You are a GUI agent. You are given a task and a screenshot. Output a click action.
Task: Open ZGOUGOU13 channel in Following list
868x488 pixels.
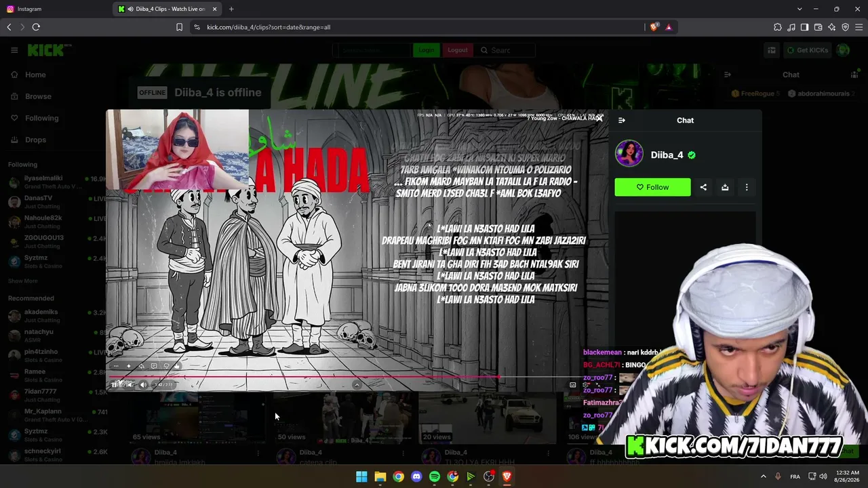57,241
